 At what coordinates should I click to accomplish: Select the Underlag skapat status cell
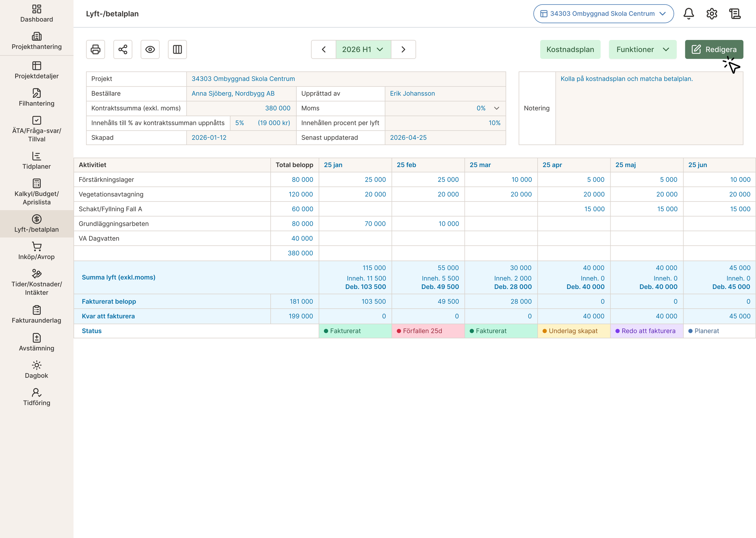574,331
